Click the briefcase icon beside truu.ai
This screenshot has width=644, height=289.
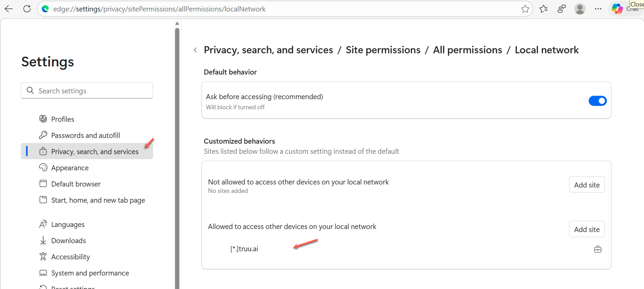coord(597,249)
